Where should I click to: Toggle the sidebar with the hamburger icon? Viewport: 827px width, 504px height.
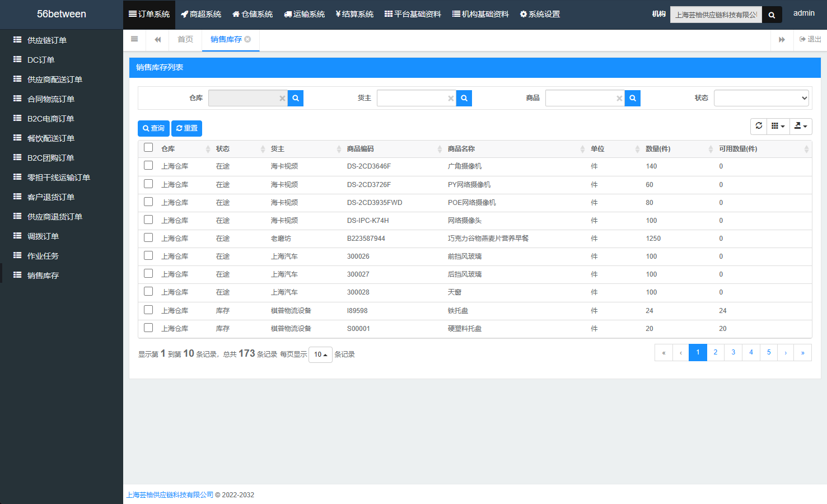pos(134,39)
